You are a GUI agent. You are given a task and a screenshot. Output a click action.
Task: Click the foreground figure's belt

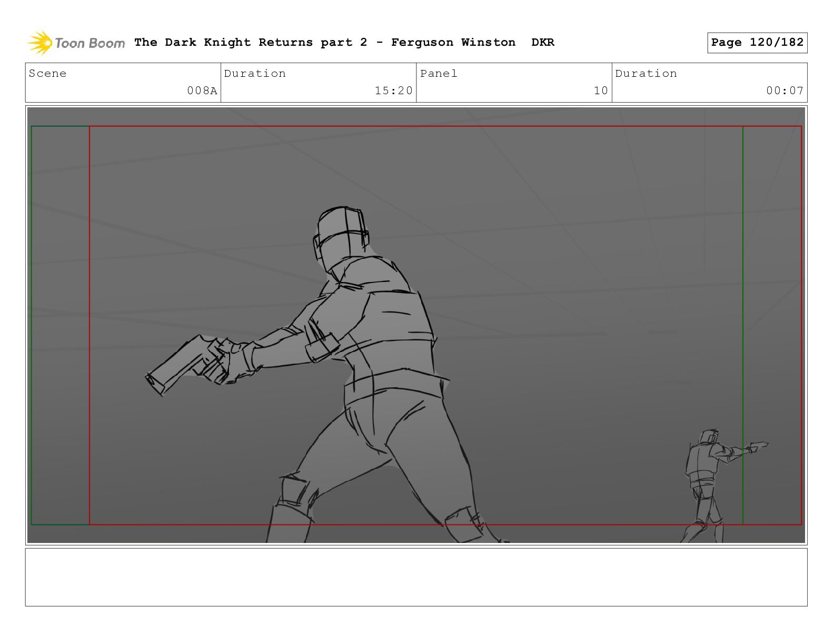coord(395,383)
